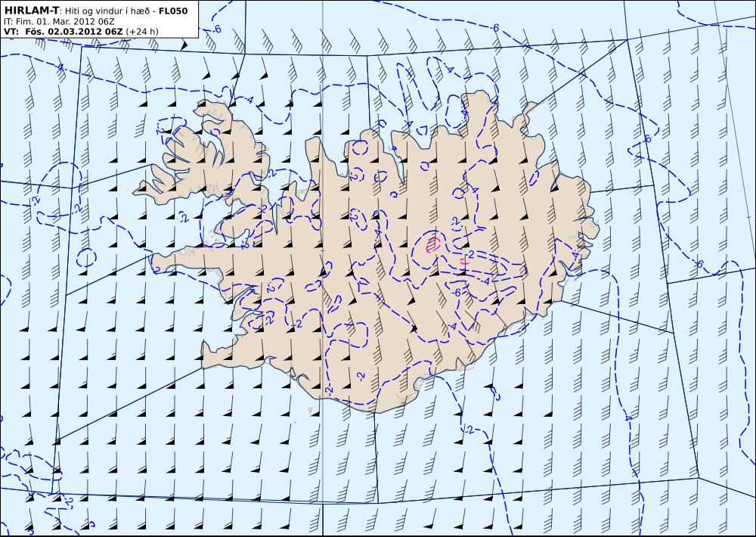The image size is (756, 537).
Task: Click the 'Fös. 02.03.2012 06Z' valid time
Action: 74,31
